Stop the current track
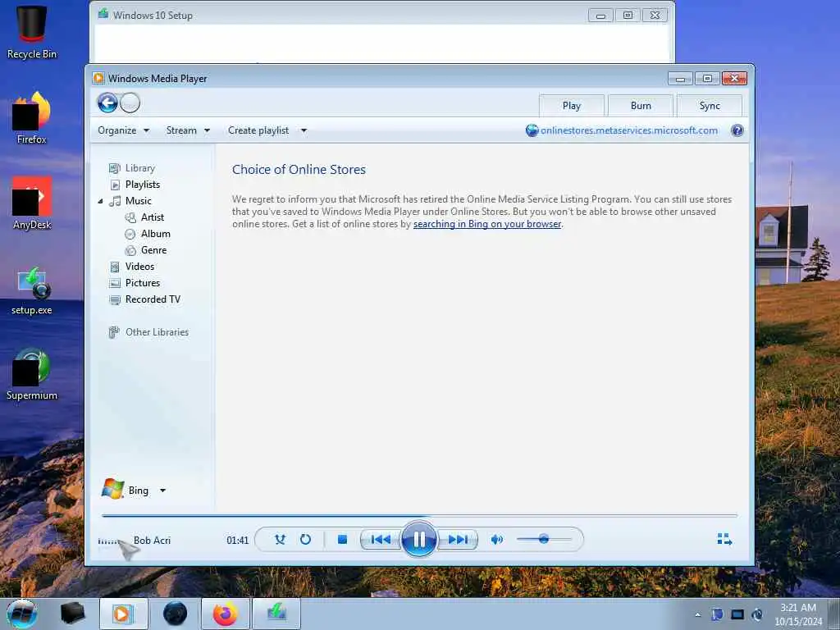 click(x=342, y=540)
